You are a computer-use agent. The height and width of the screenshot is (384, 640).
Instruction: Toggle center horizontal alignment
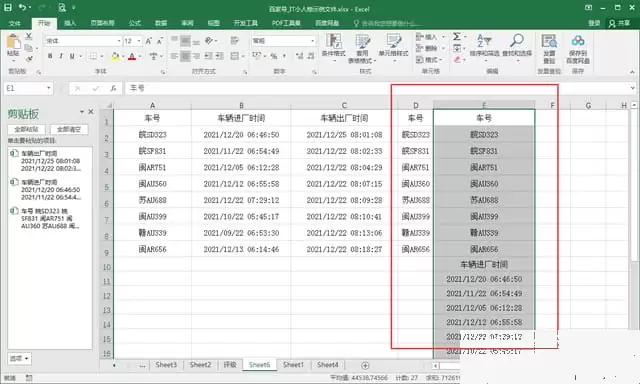coord(185,56)
